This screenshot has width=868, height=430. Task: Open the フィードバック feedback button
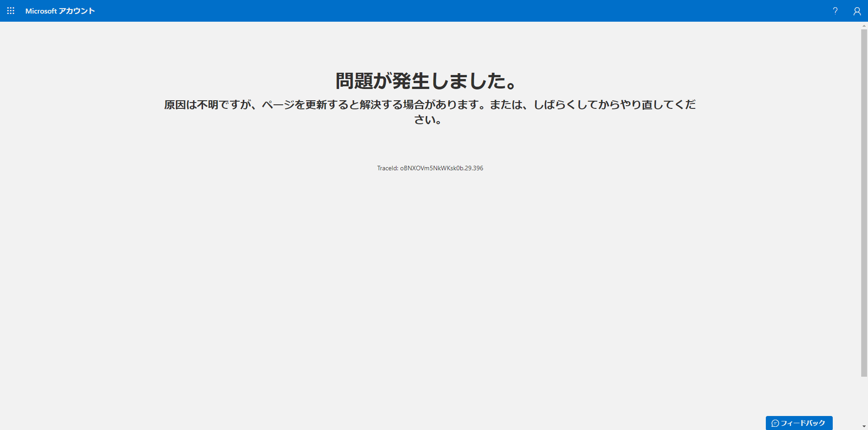coord(799,423)
